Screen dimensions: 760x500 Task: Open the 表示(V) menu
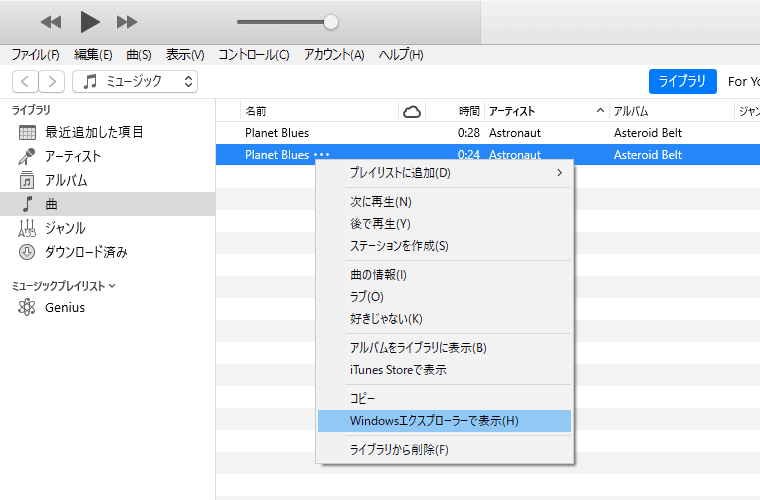[185, 55]
